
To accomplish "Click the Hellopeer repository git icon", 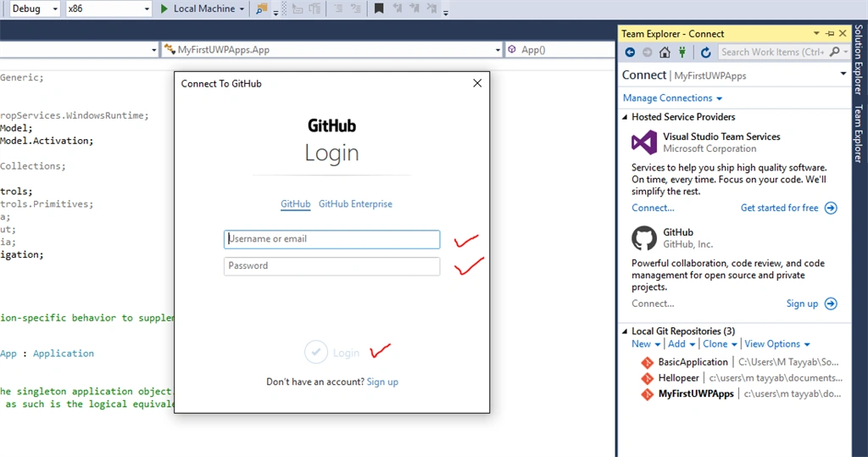I will [647, 378].
